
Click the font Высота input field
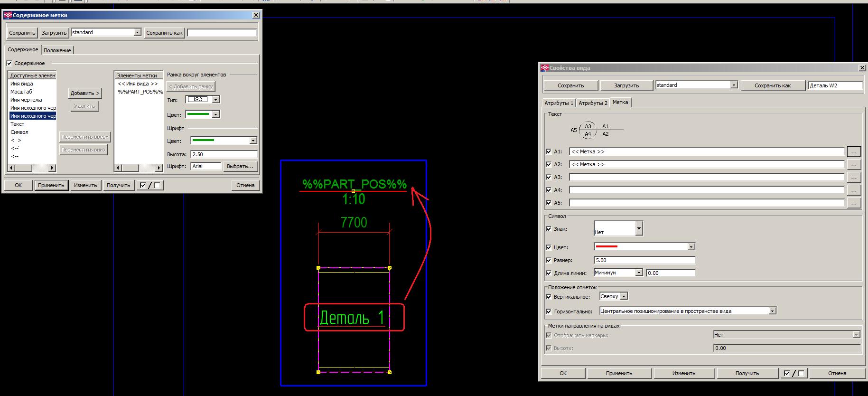point(224,154)
